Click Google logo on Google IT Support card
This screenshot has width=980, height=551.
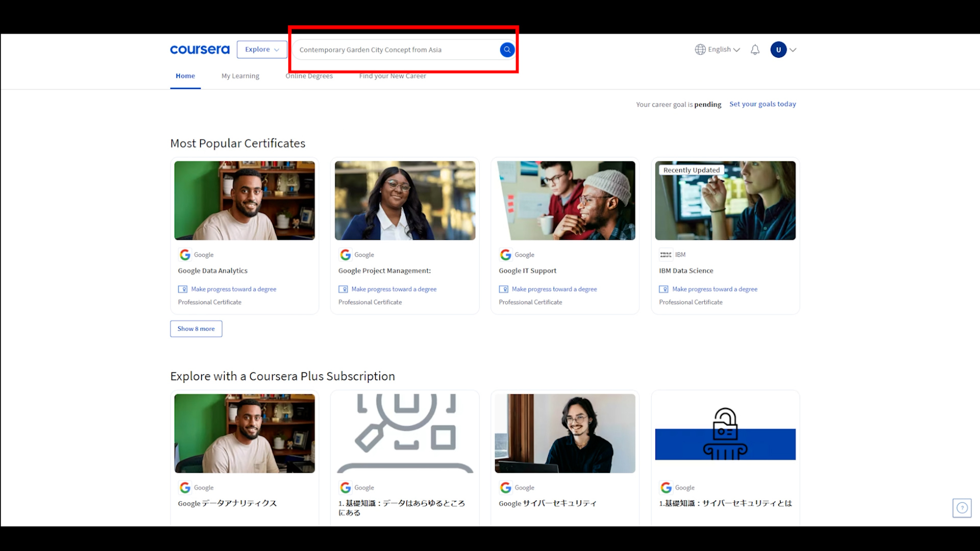(x=505, y=255)
